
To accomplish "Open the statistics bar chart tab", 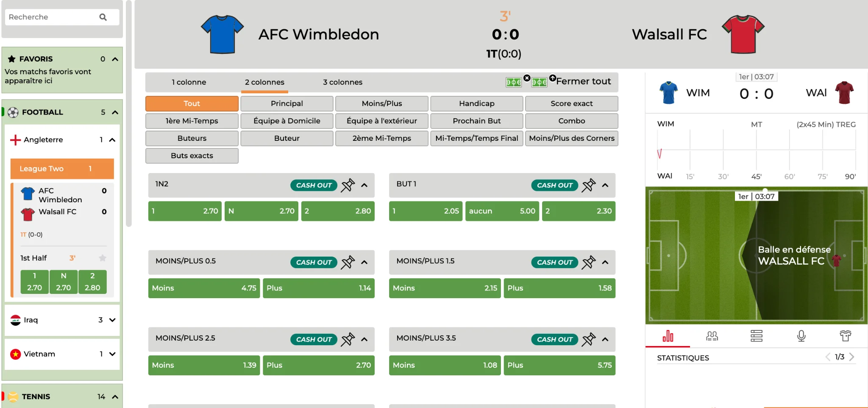I will point(668,336).
